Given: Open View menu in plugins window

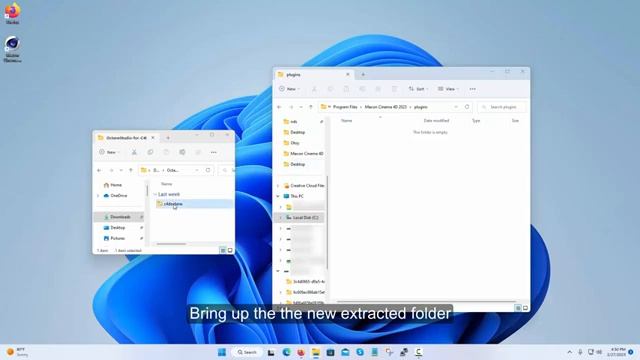Looking at the screenshot, I should [448, 89].
